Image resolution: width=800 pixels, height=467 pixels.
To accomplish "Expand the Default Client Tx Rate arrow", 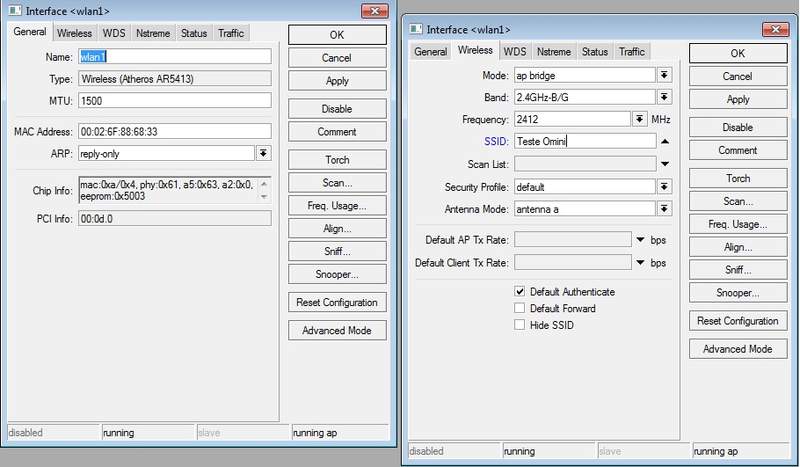I will pyautogui.click(x=640, y=262).
